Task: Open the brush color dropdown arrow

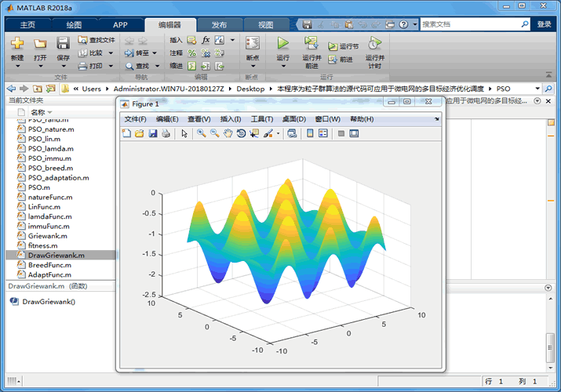Action: click(278, 133)
